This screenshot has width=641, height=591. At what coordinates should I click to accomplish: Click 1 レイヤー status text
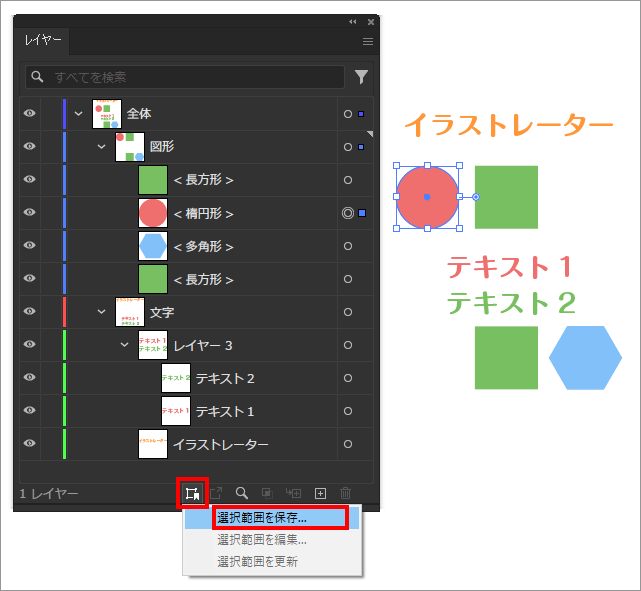[49, 493]
